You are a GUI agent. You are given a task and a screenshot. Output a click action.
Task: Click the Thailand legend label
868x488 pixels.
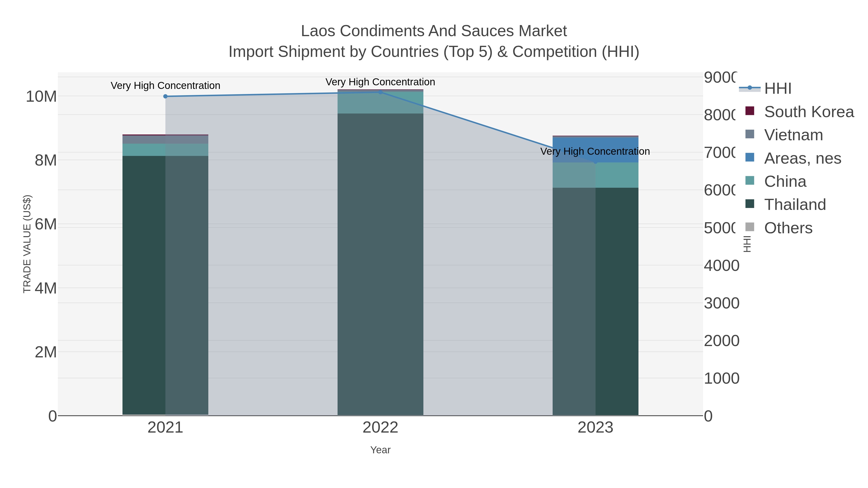(795, 205)
